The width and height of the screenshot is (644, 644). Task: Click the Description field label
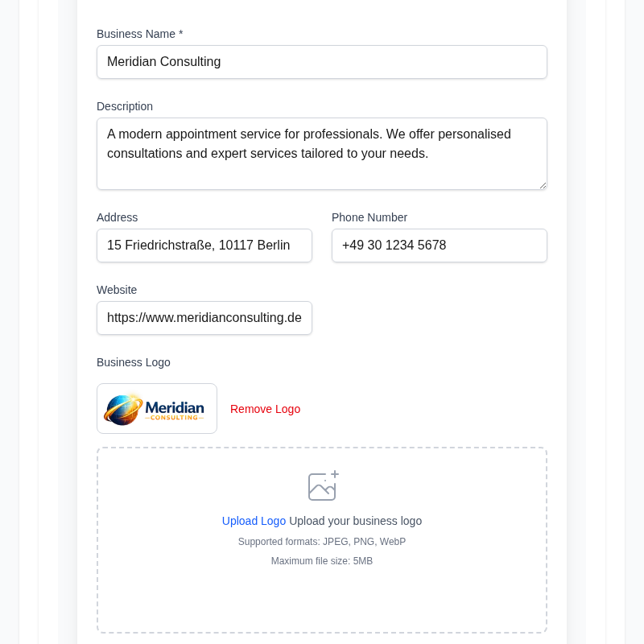pos(125,105)
